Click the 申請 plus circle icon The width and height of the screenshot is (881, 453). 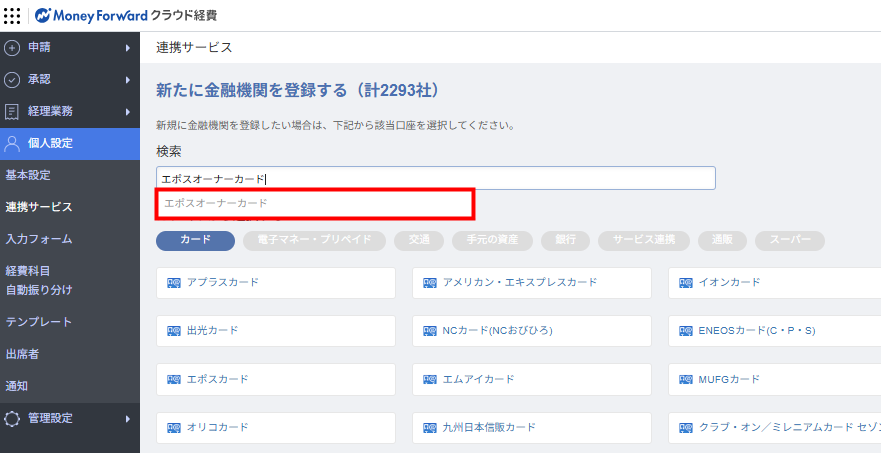[x=12, y=48]
